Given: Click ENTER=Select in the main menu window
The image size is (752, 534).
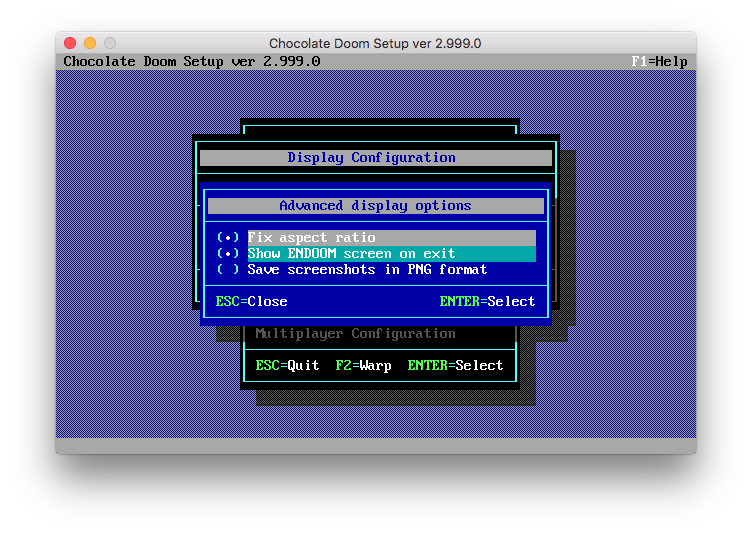Looking at the screenshot, I should (x=455, y=366).
